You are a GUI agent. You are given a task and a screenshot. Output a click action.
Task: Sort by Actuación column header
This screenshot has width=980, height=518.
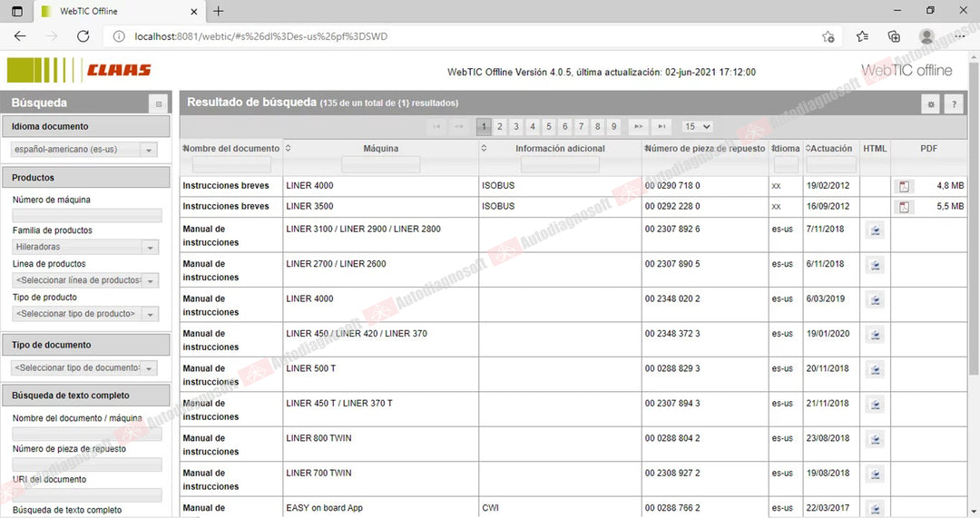coord(830,149)
